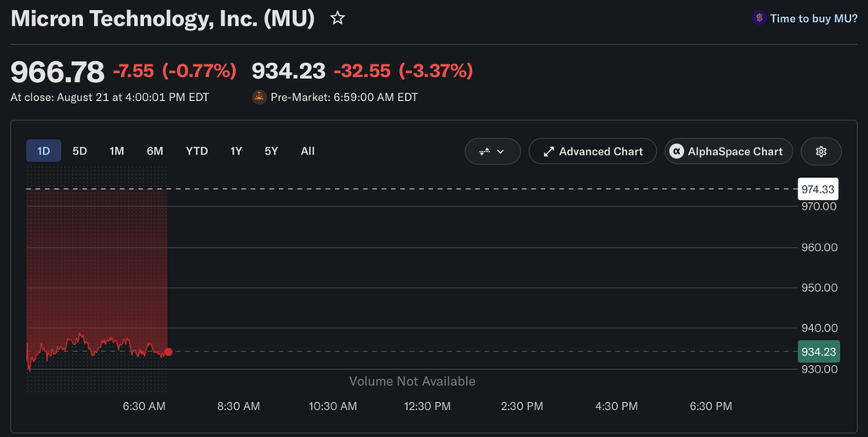Click the 10:30 AM axis label
Viewport: 868px width, 437px height.
[332, 406]
